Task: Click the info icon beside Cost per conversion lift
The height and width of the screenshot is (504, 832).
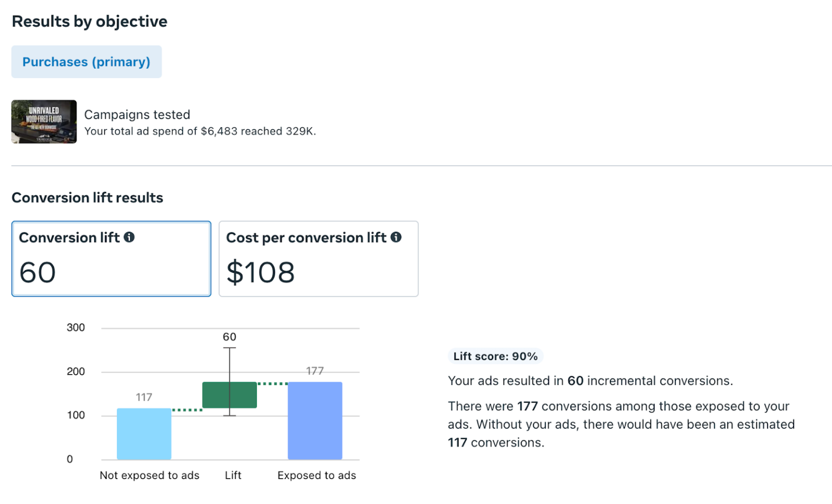Action: click(x=397, y=237)
